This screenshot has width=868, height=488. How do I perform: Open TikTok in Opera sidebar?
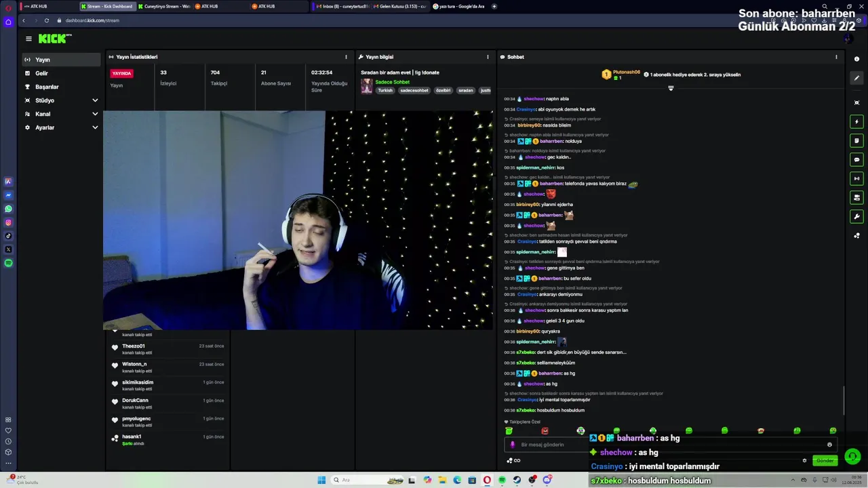pos(8,236)
